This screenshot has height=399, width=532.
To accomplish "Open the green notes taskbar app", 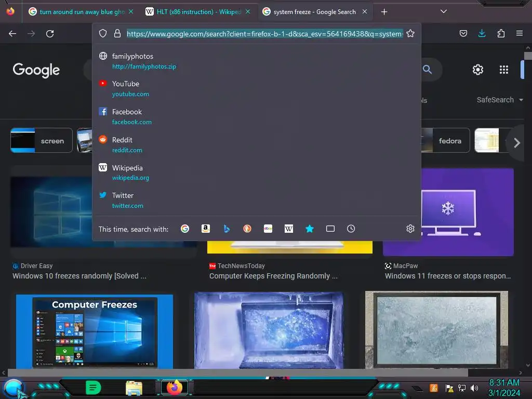I will click(93, 388).
